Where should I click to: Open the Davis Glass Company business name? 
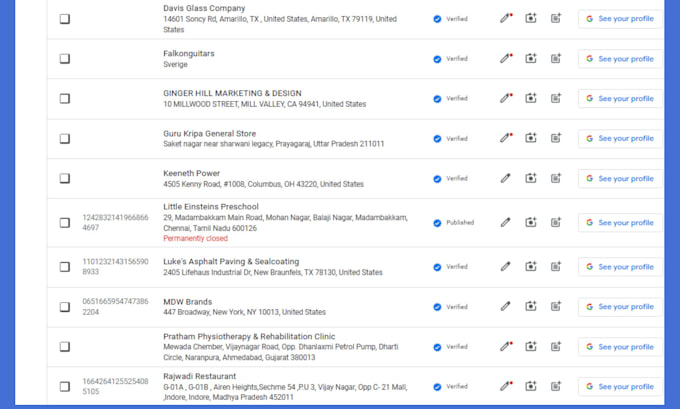204,8
